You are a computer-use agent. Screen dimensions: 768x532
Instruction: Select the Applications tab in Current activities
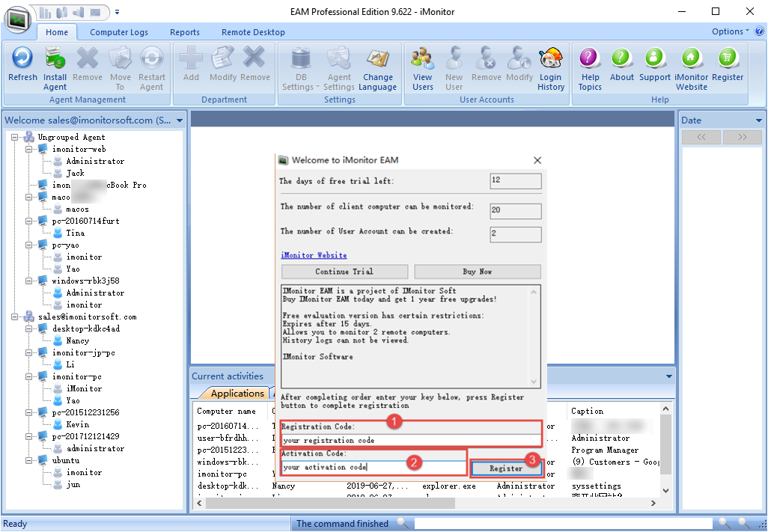point(237,394)
